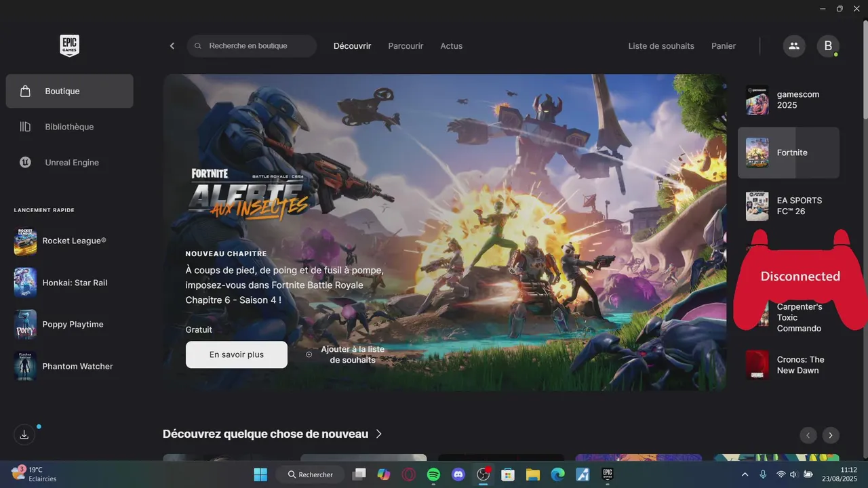The width and height of the screenshot is (868, 488).
Task: Open Microsoft Store from the taskbar
Action: click(507, 474)
